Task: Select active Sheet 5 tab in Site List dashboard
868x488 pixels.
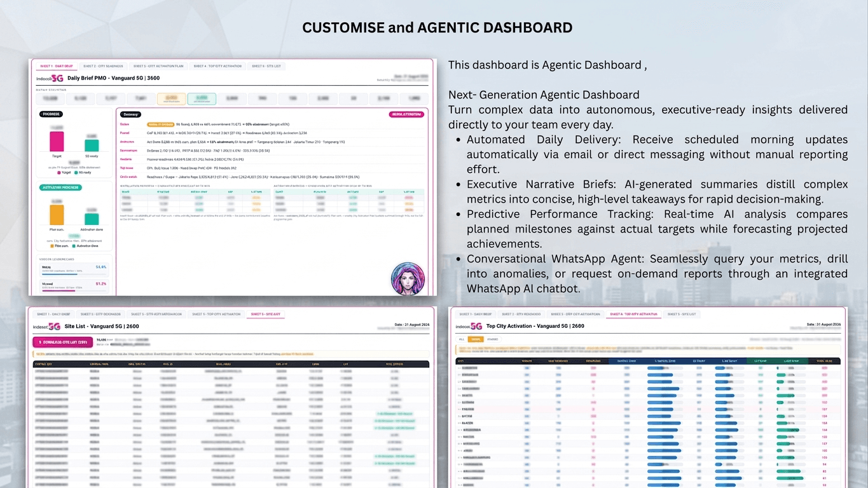Action: tap(265, 314)
